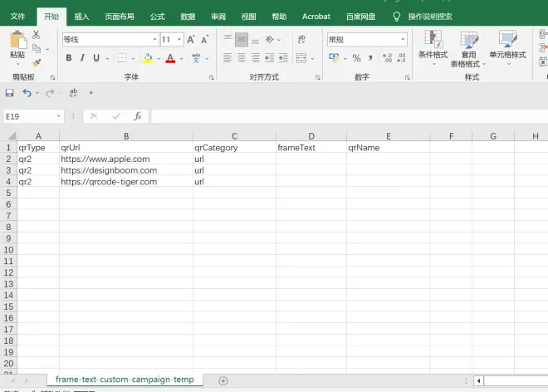Select the Format Painter brush
Image resolution: width=548 pixels, height=392 pixels.
coord(37,62)
